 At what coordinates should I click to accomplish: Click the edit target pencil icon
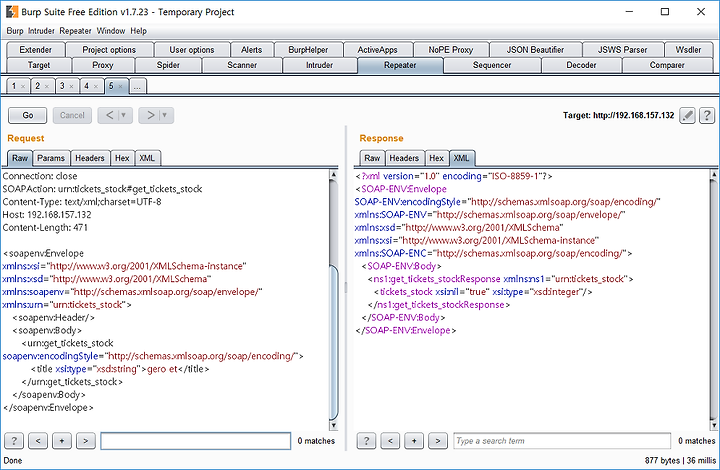(687, 115)
